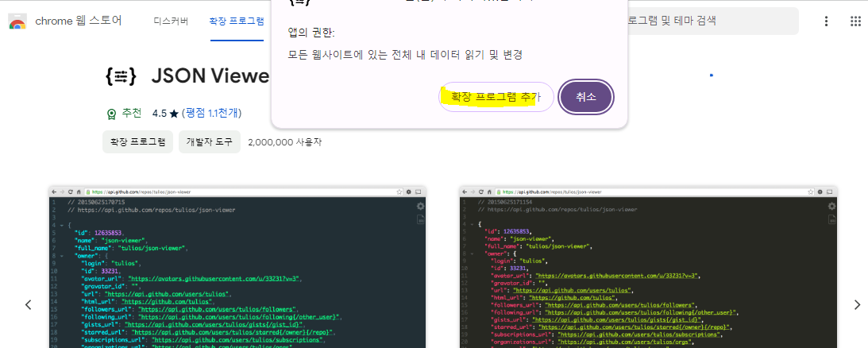The width and height of the screenshot is (868, 348).
Task: Click the gear icon in the left screenshot
Action: tap(420, 206)
